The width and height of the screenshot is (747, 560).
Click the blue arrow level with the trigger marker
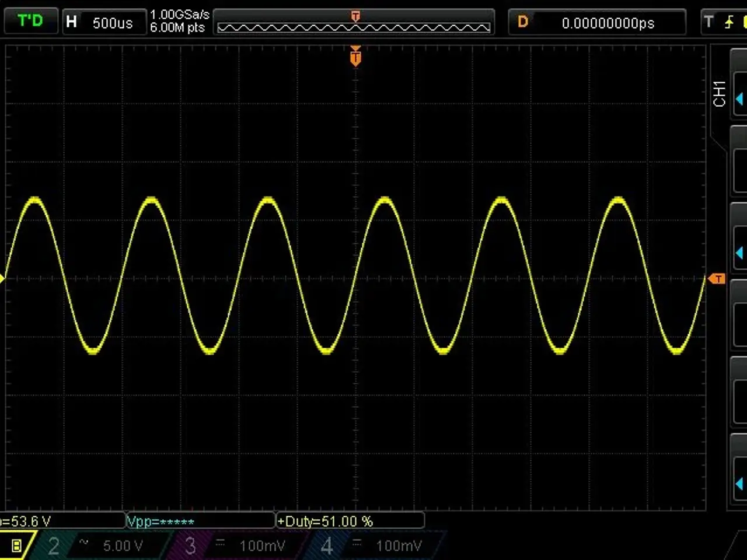[x=739, y=253]
